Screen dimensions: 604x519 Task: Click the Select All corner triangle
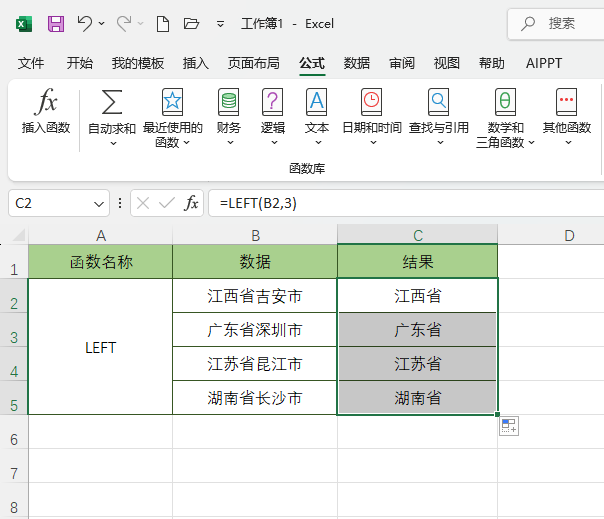[18, 234]
